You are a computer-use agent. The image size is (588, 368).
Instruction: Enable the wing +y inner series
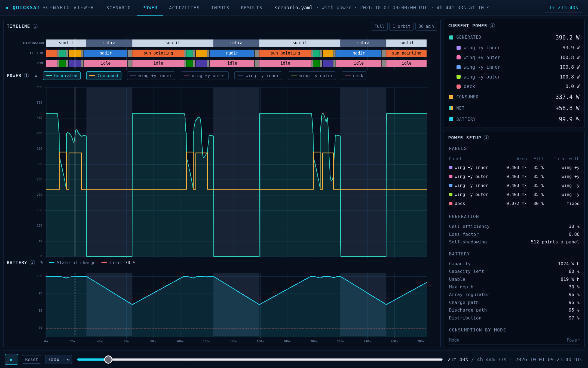[x=151, y=76]
